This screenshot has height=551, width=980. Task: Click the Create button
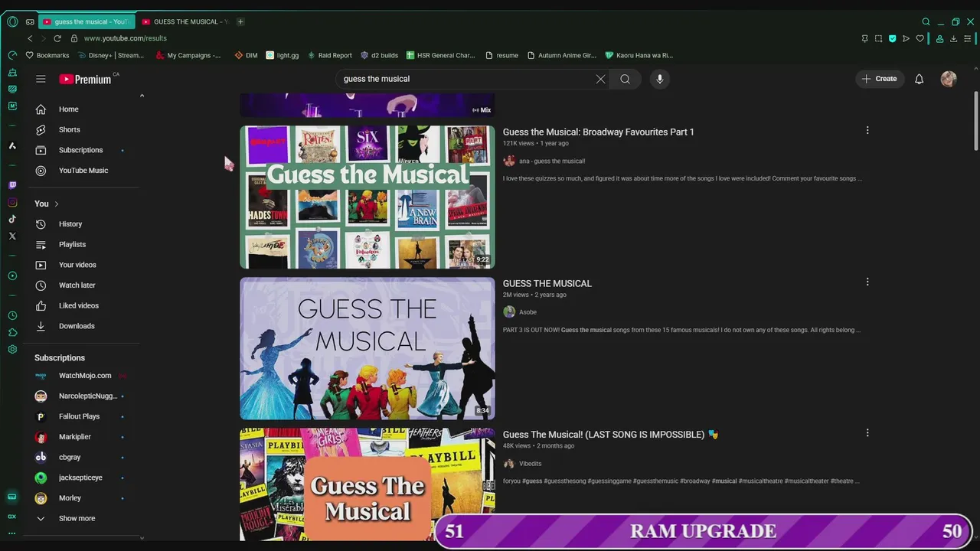[x=879, y=79]
